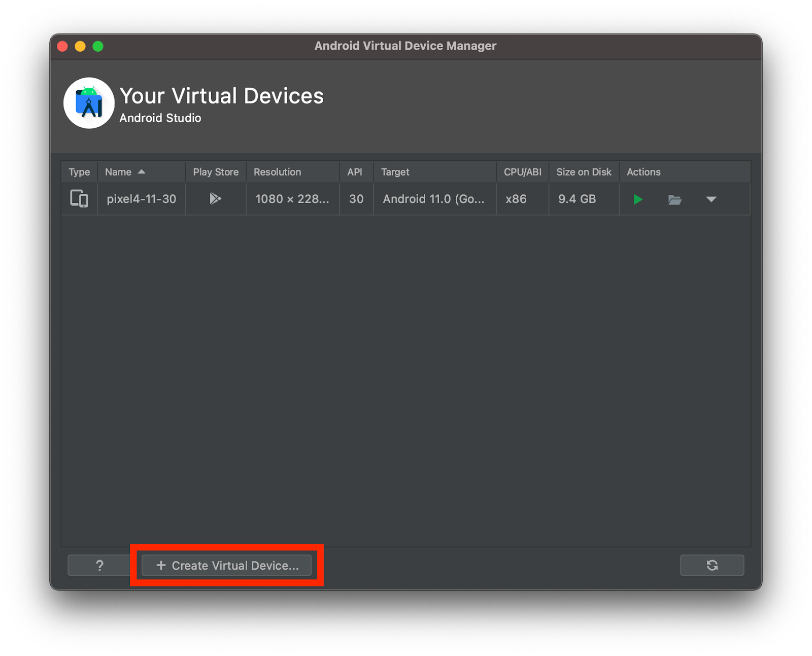Click the Actions column header

coord(685,172)
